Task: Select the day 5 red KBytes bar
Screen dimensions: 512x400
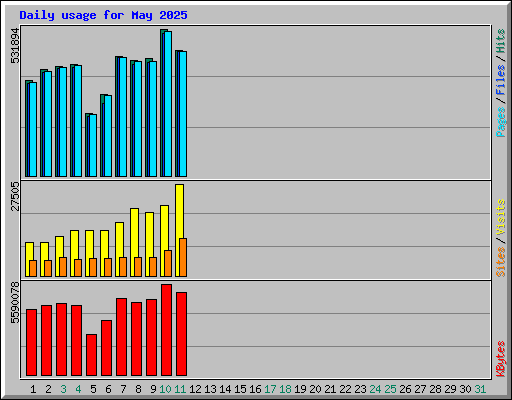Action: tap(91, 355)
